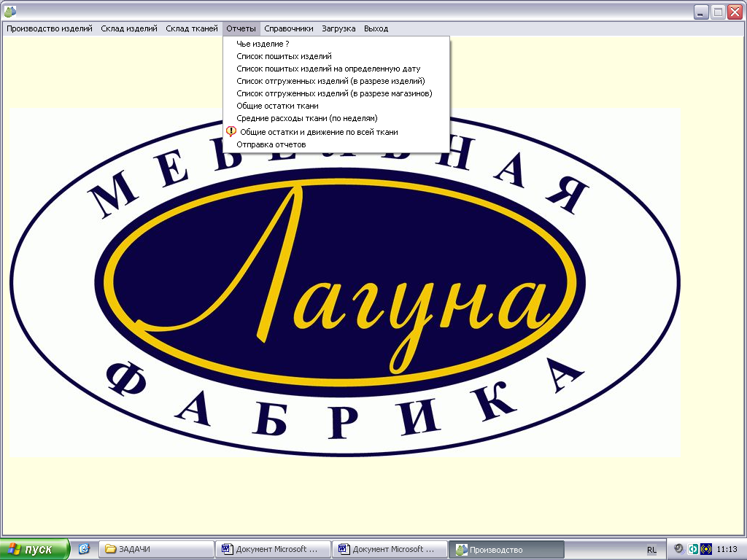Click the grey round tray icon
The height and width of the screenshot is (560, 747).
point(679,549)
